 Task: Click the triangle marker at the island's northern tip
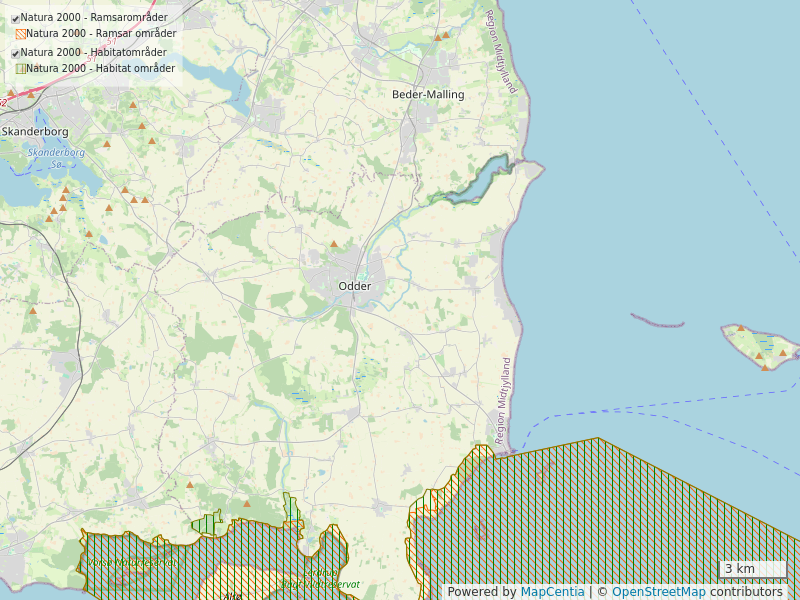[x=741, y=328]
